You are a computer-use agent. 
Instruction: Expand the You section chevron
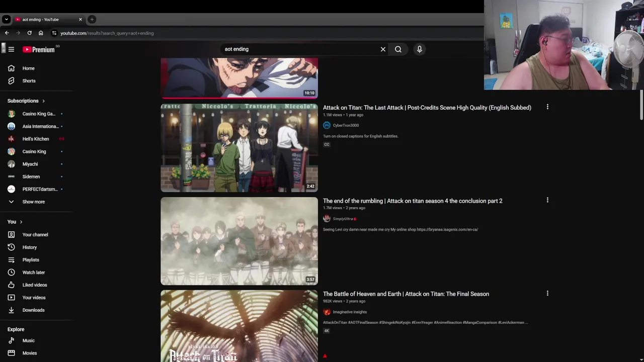tap(21, 222)
